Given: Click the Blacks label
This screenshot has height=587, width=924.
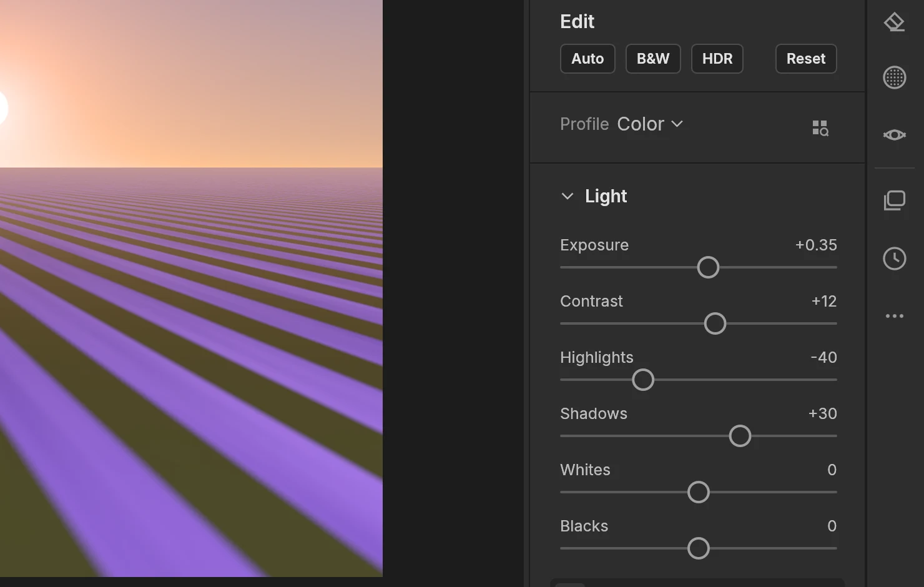Looking at the screenshot, I should click(x=584, y=526).
